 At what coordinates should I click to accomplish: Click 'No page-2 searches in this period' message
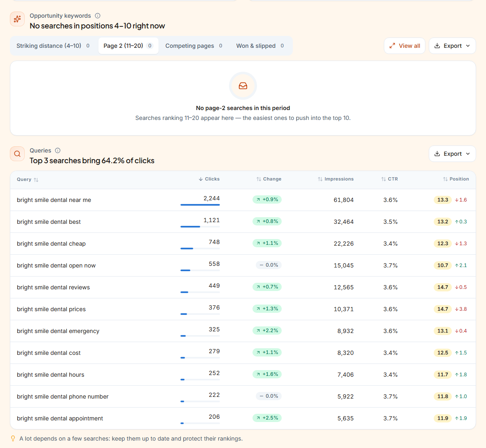coord(243,108)
